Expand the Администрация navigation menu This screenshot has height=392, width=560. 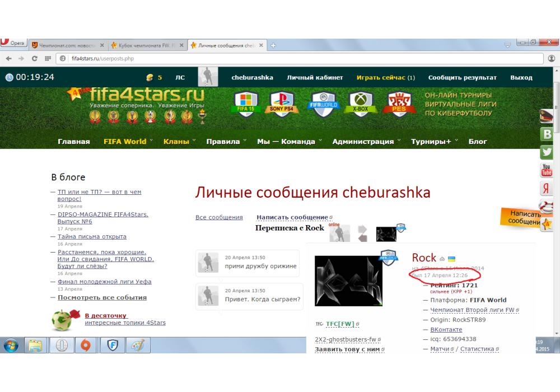click(363, 142)
